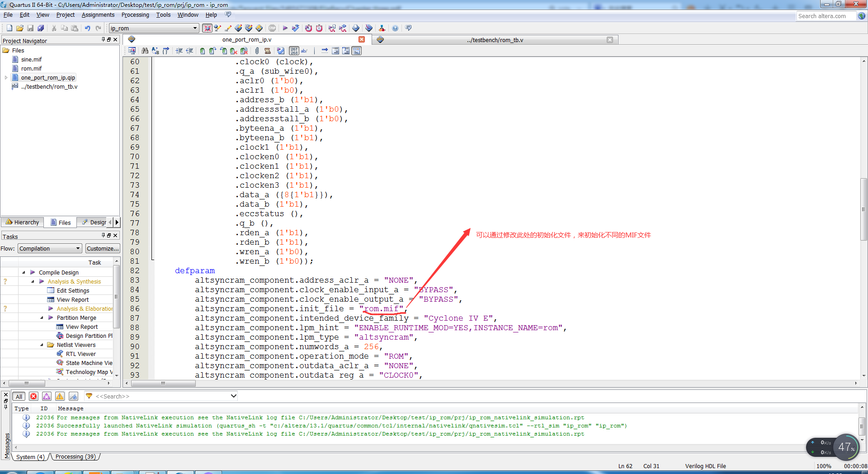Toggle auto-hide pin on Project Navigator panel

click(103, 40)
